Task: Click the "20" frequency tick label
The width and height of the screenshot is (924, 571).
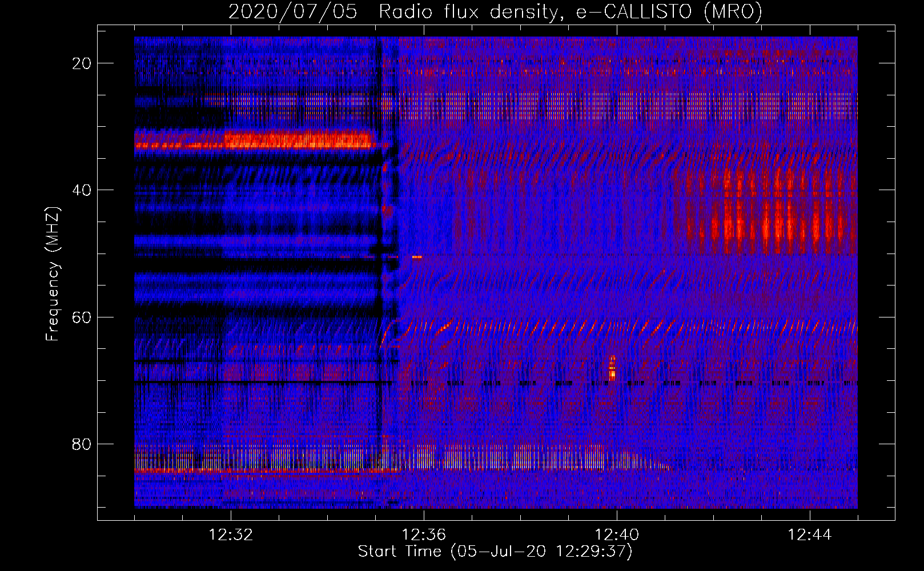Action: pyautogui.click(x=82, y=63)
